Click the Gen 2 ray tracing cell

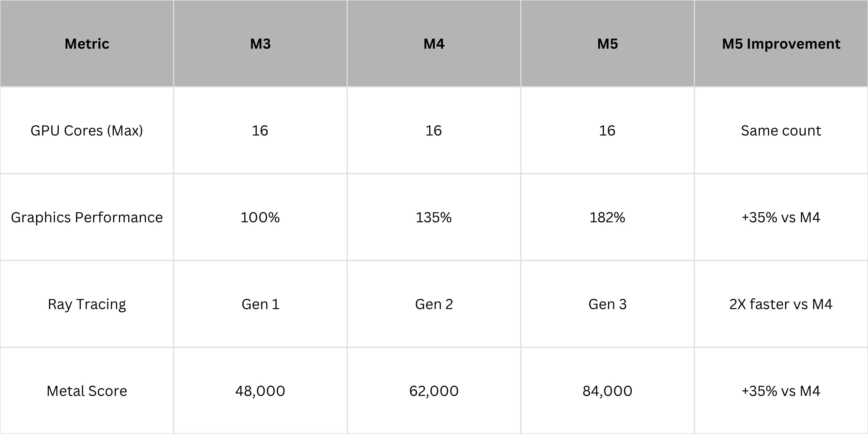(x=434, y=304)
